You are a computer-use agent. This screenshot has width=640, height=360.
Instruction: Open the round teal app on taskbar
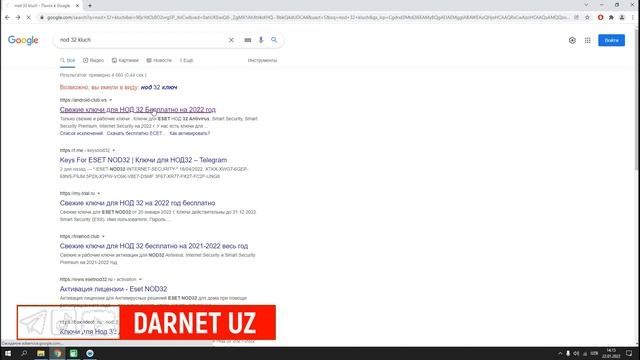pos(90,353)
